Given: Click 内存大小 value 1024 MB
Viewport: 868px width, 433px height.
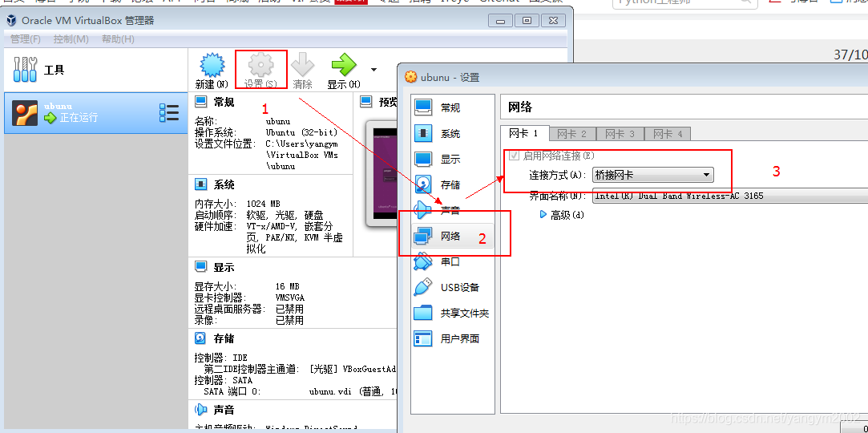Looking at the screenshot, I should pyautogui.click(x=264, y=204).
